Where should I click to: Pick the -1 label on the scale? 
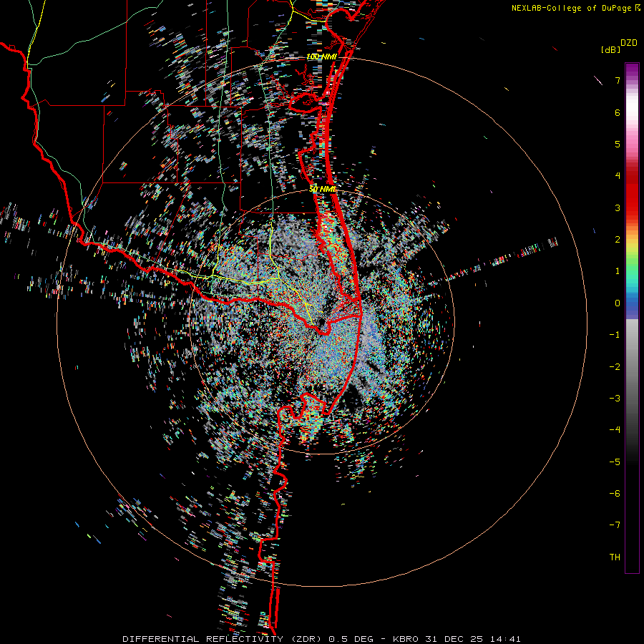(615, 335)
